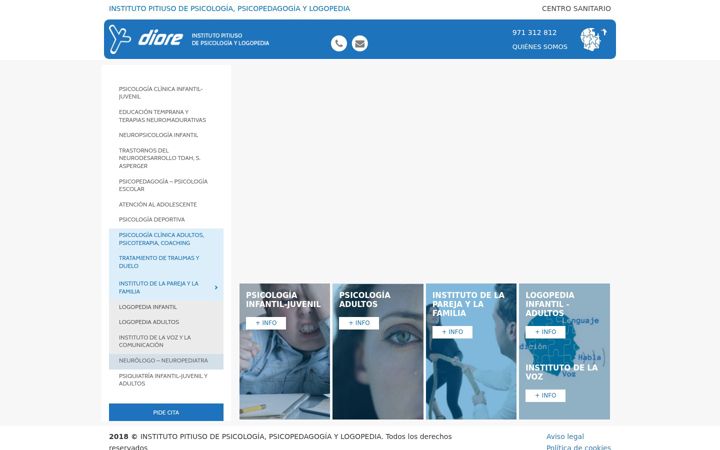Open Psicología Clínica Adultos, Psicoterapia, Coaching

(166, 239)
